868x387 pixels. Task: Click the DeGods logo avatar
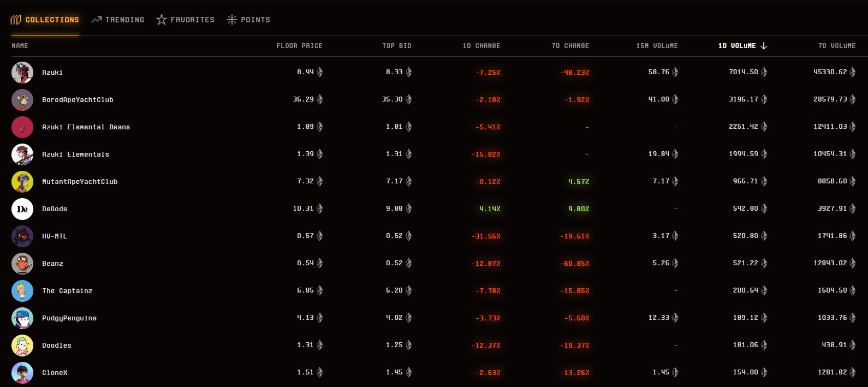point(22,209)
